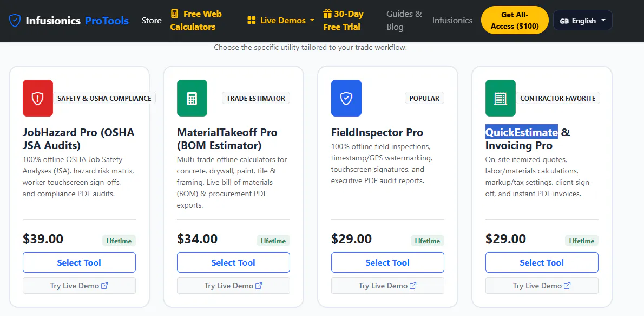Click the JobHazard Pro (OSHA JSA Audits) title
644x316 pixels.
tap(78, 139)
